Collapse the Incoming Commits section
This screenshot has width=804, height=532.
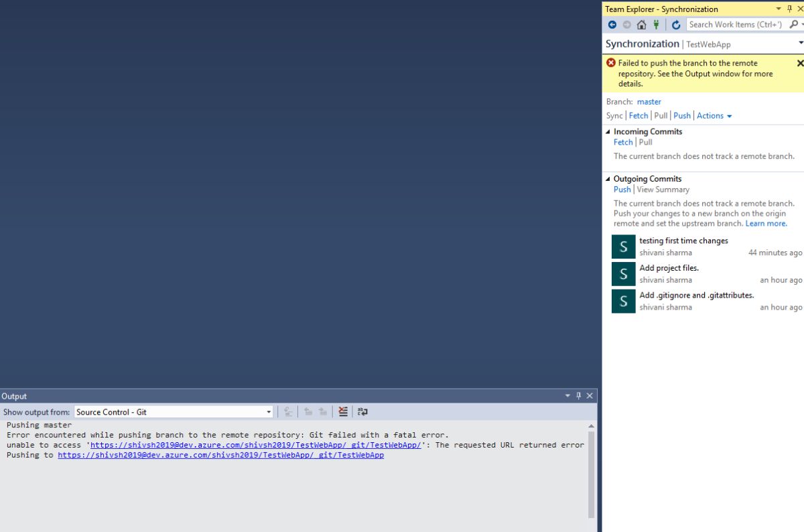pos(608,132)
